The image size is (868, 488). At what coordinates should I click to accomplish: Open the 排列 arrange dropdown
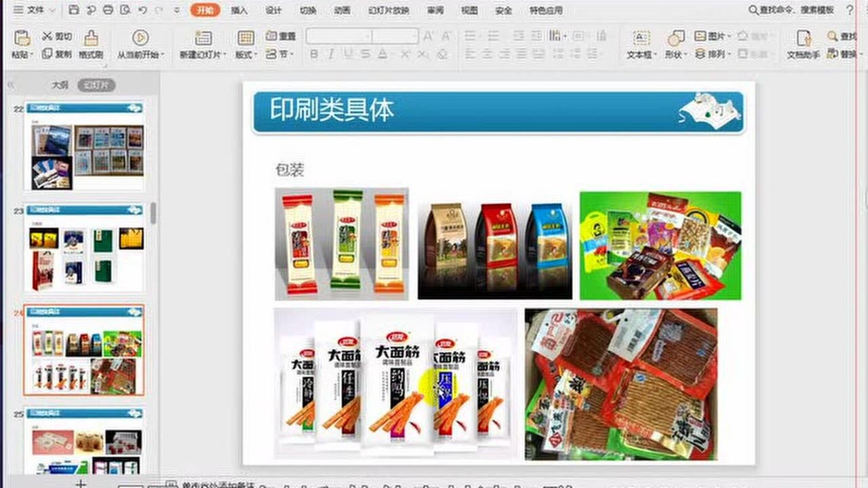[713, 54]
